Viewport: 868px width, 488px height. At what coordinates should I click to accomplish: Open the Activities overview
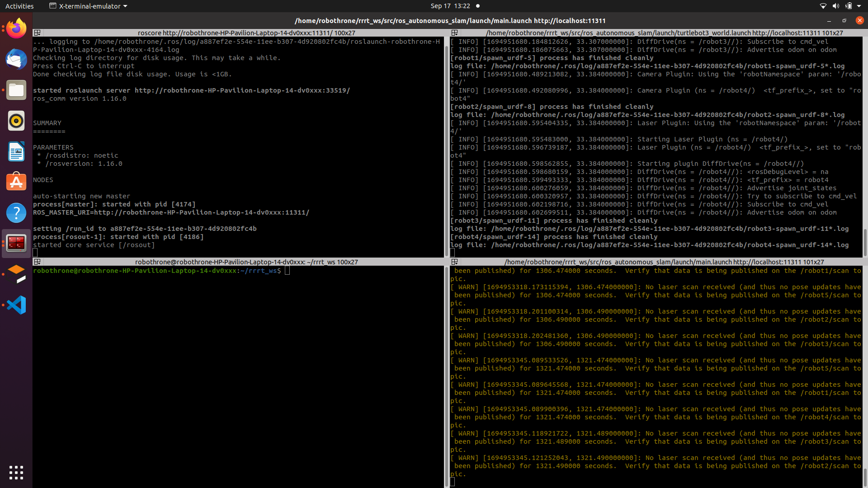19,6
